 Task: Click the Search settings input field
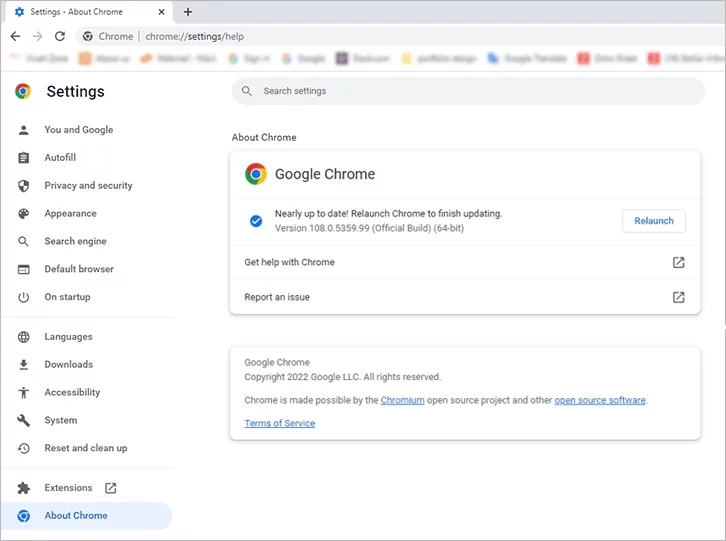pyautogui.click(x=470, y=91)
